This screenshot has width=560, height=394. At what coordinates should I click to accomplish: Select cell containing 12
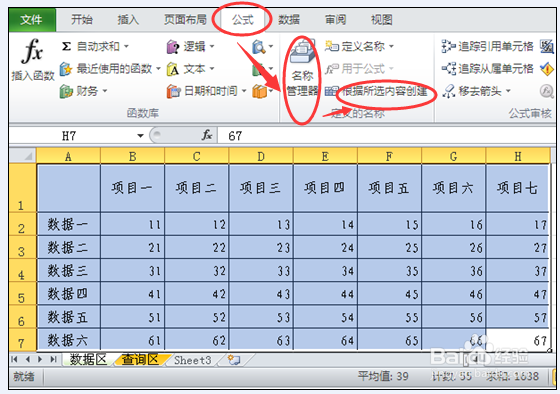[197, 224]
